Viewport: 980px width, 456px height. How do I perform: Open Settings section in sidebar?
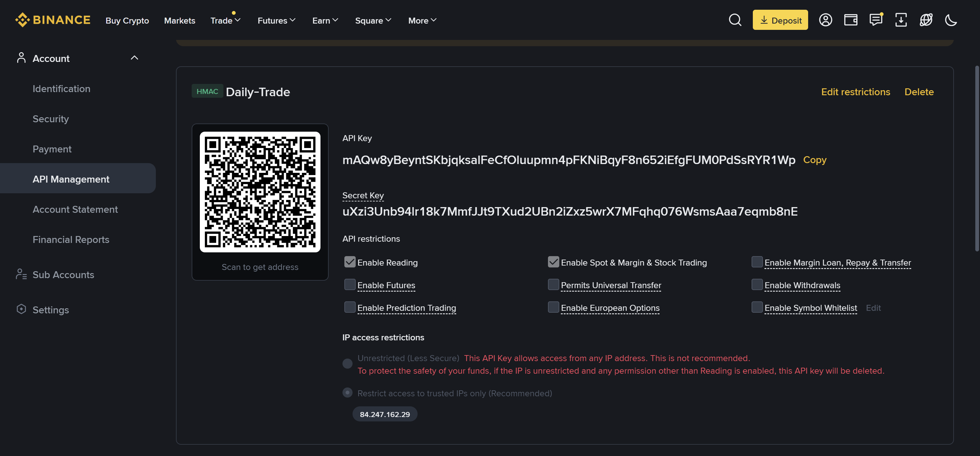tap(51, 310)
